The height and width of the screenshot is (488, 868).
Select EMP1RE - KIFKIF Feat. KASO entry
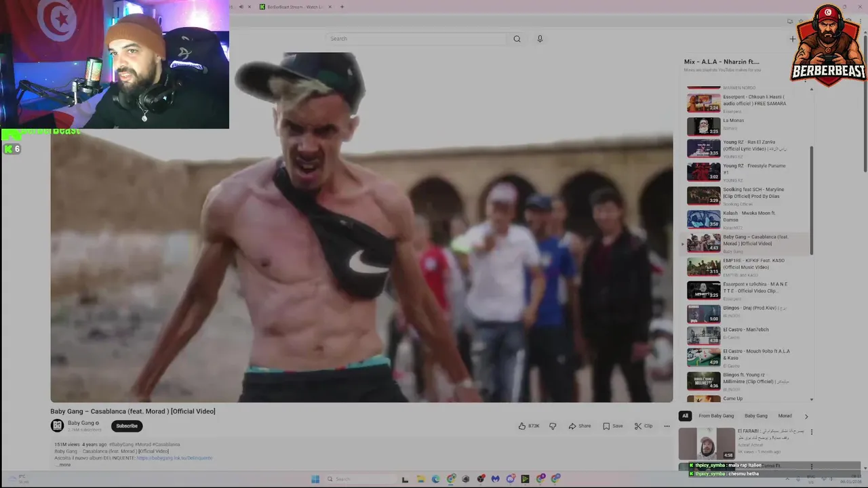(x=748, y=267)
